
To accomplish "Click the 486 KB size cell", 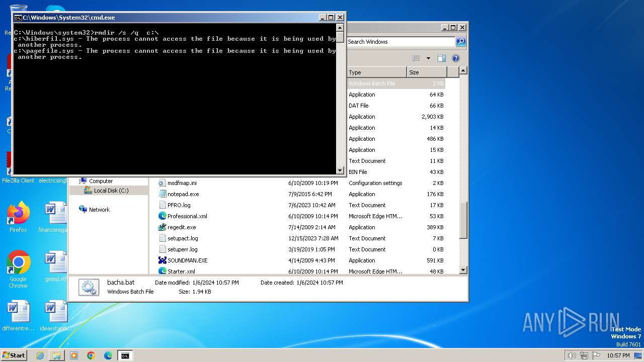I will coord(435,139).
